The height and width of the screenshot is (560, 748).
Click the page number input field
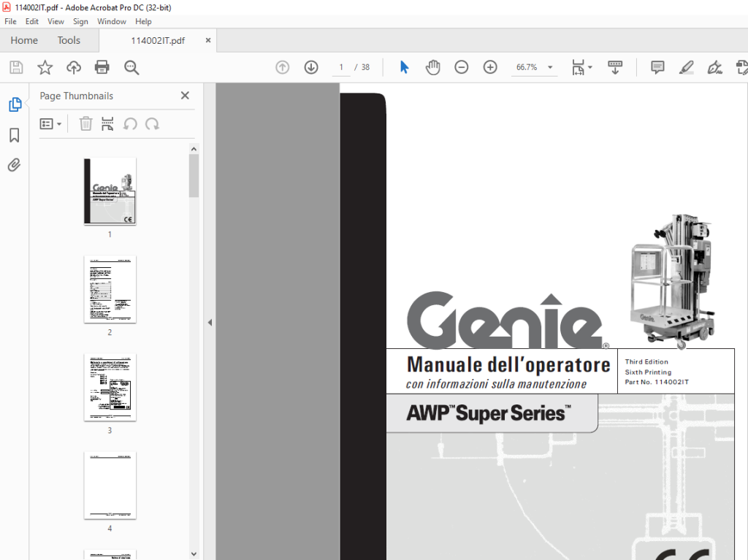coord(341,67)
